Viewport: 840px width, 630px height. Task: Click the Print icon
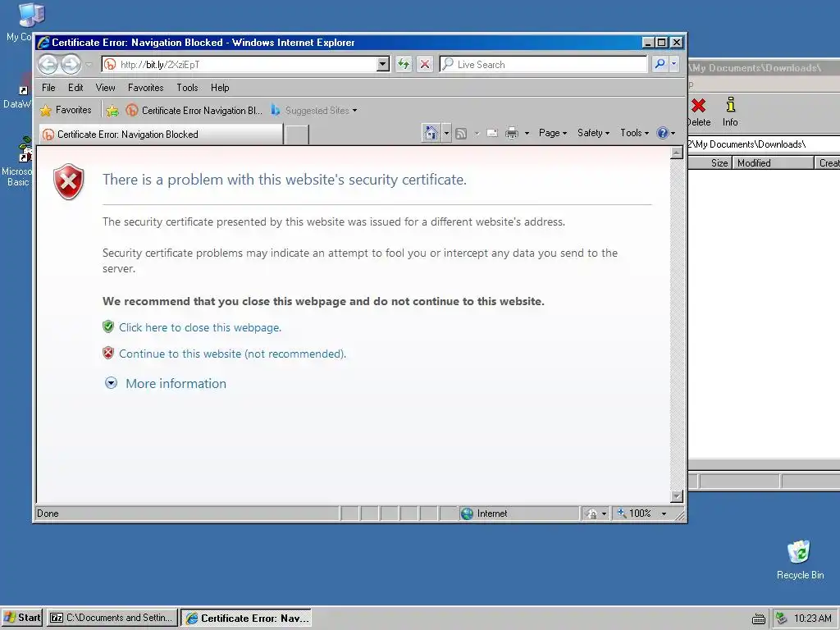pos(512,134)
